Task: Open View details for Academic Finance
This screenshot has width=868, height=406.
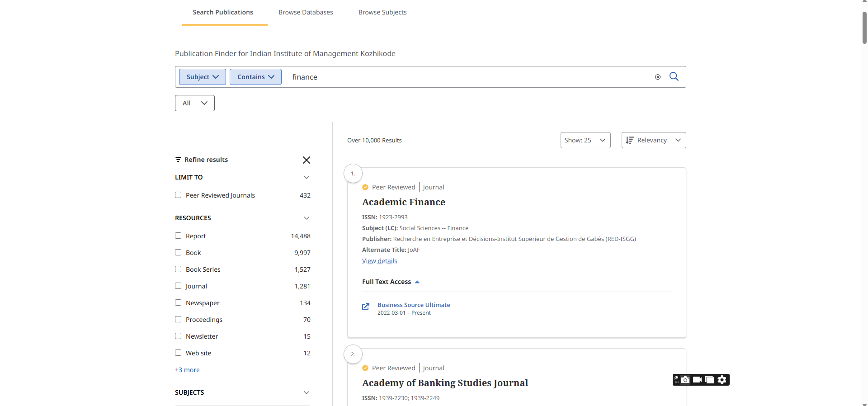Action: 379,261
